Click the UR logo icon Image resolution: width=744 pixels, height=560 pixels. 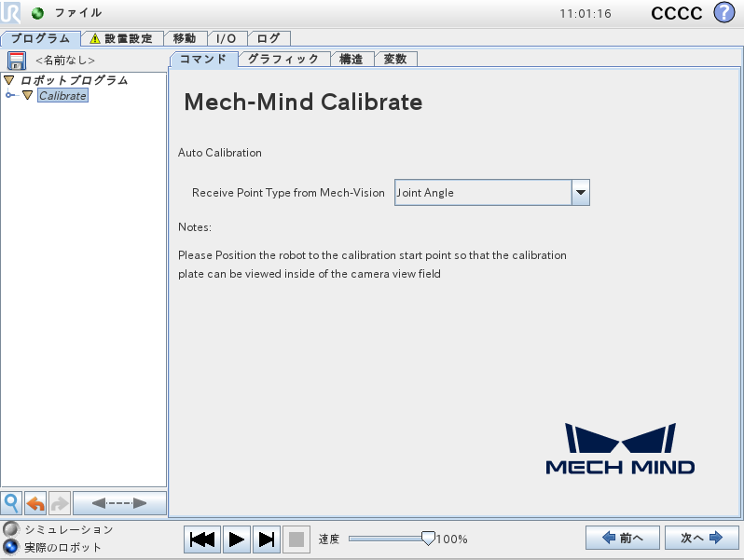coord(10,13)
